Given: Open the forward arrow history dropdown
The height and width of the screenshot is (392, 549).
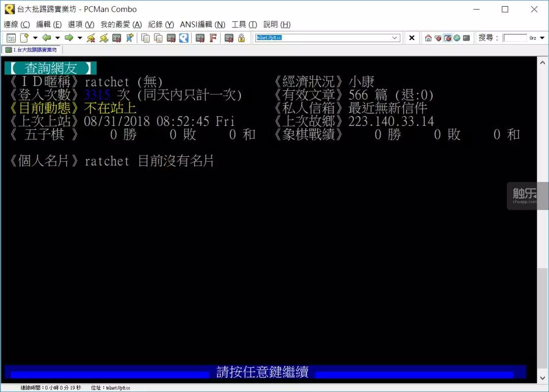Looking at the screenshot, I should click(80, 38).
